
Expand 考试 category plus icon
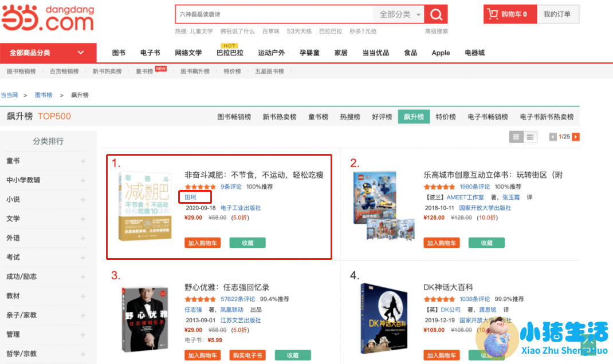point(83,258)
